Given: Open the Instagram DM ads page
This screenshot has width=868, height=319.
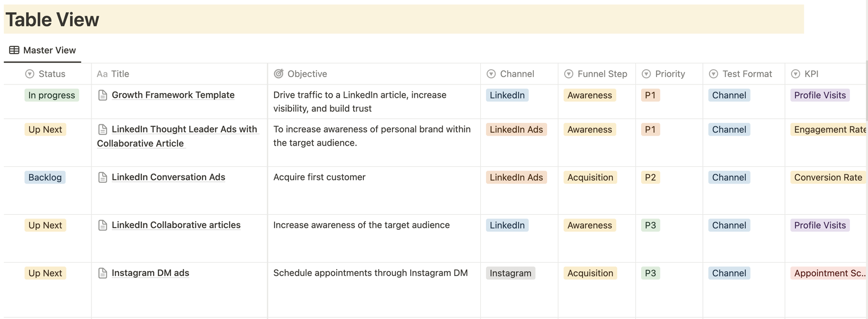Looking at the screenshot, I should tap(150, 273).
